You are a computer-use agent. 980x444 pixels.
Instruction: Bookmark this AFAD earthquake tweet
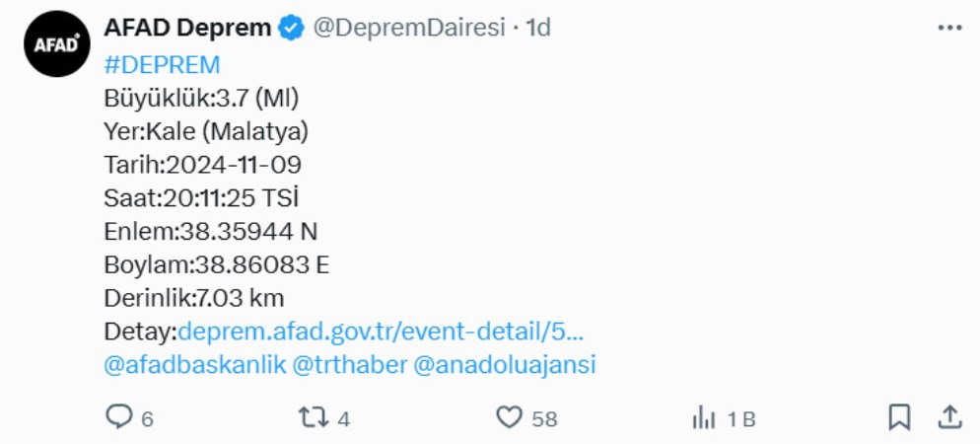[x=899, y=418]
